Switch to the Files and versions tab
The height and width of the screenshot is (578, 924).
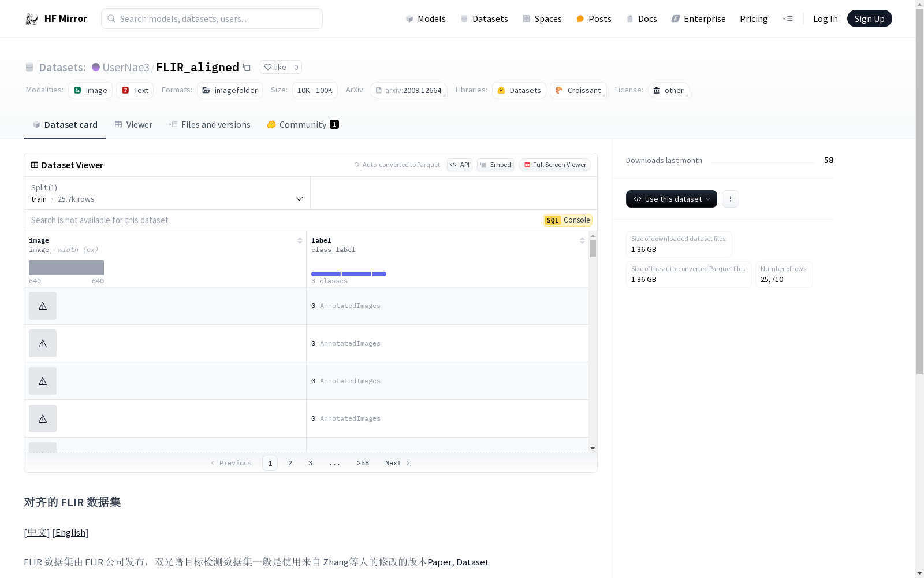click(210, 125)
